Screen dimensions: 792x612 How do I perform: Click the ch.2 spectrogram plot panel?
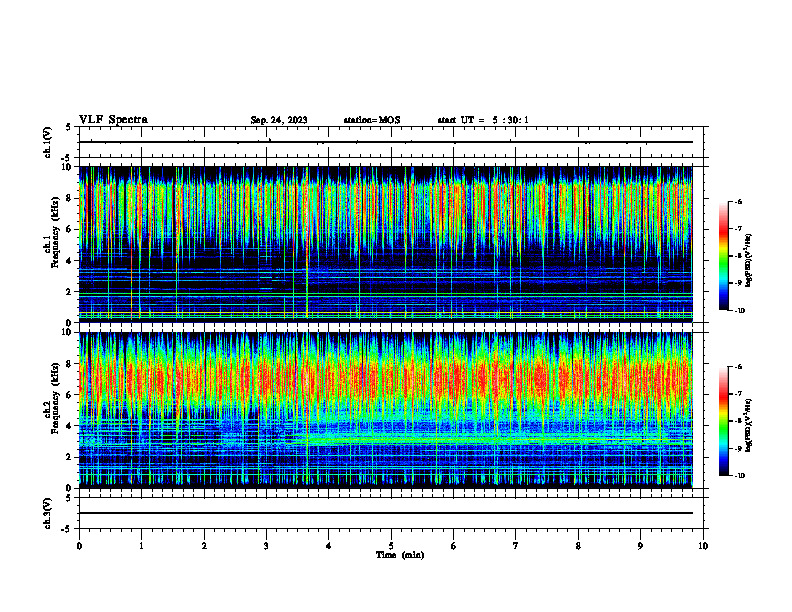click(385, 410)
